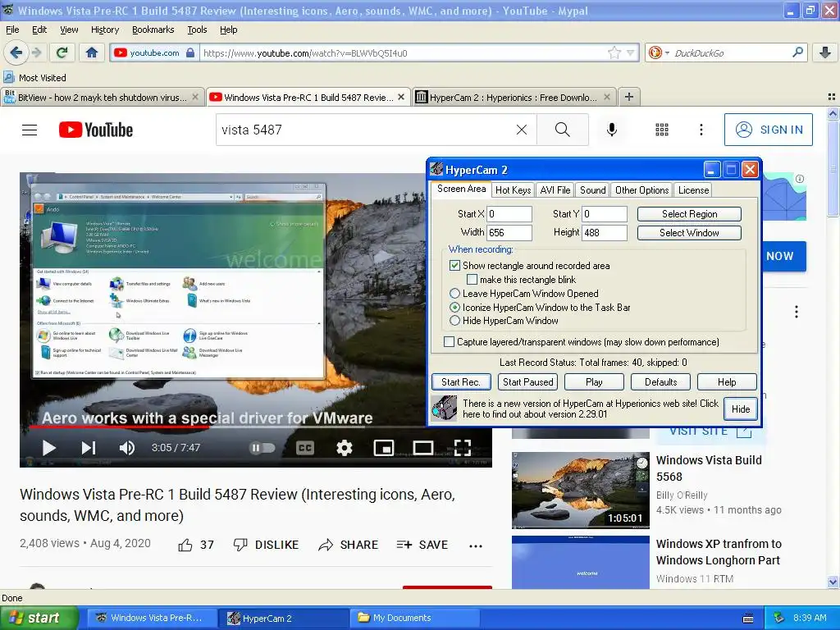This screenshot has width=840, height=630.
Task: Bookmark page with the star icon
Action: click(x=614, y=52)
